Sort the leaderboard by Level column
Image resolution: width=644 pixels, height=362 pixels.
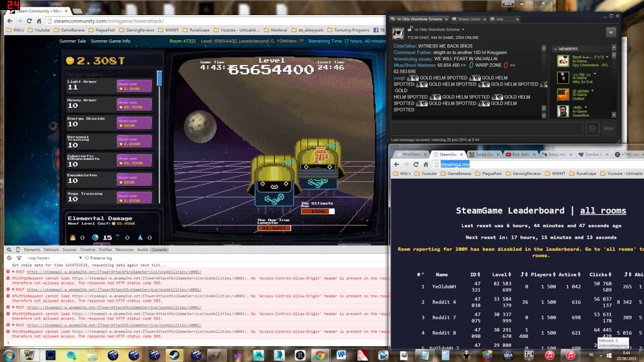coord(501,275)
